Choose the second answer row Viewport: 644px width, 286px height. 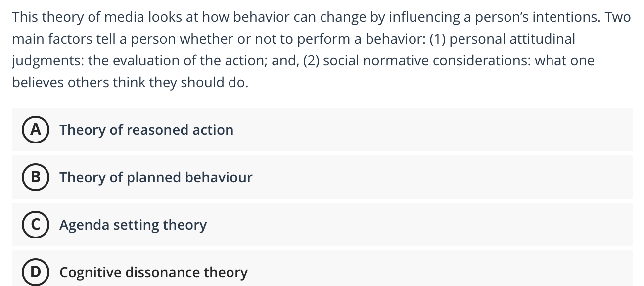point(322,177)
